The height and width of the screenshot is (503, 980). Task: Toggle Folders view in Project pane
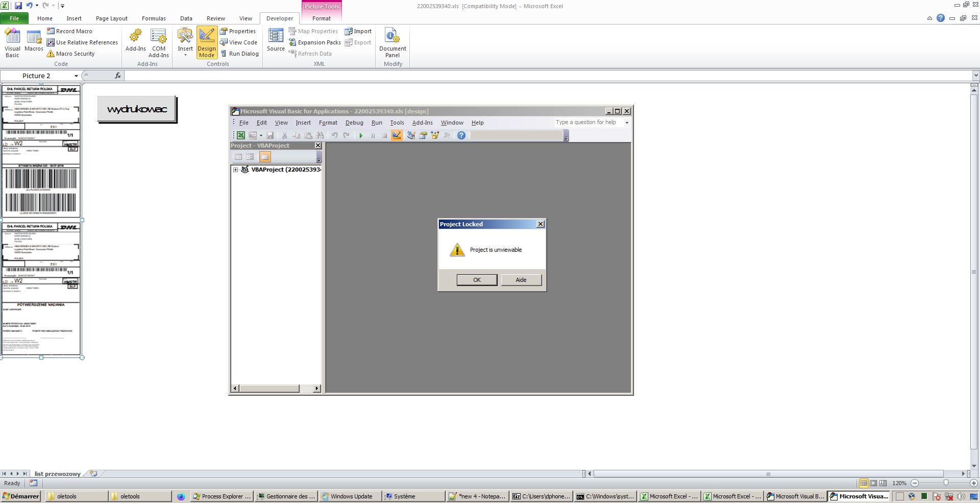click(x=264, y=157)
